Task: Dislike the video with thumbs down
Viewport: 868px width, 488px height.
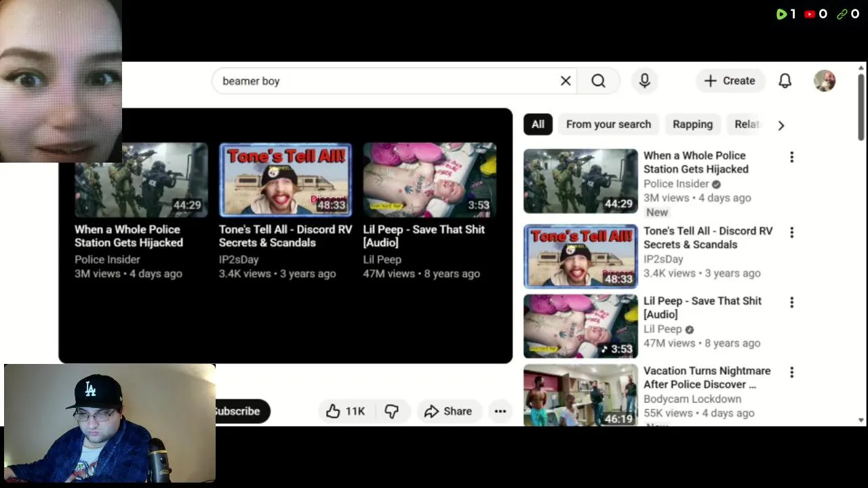Action: (391, 411)
